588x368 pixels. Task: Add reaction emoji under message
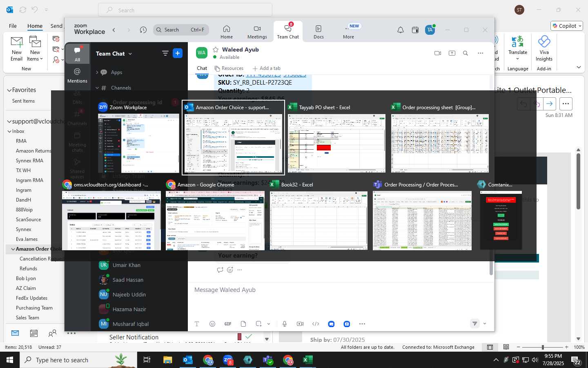[x=230, y=270]
